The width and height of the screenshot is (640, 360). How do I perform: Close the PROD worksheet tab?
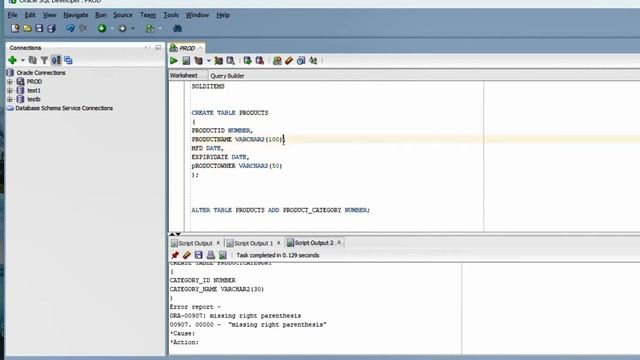coord(200,48)
